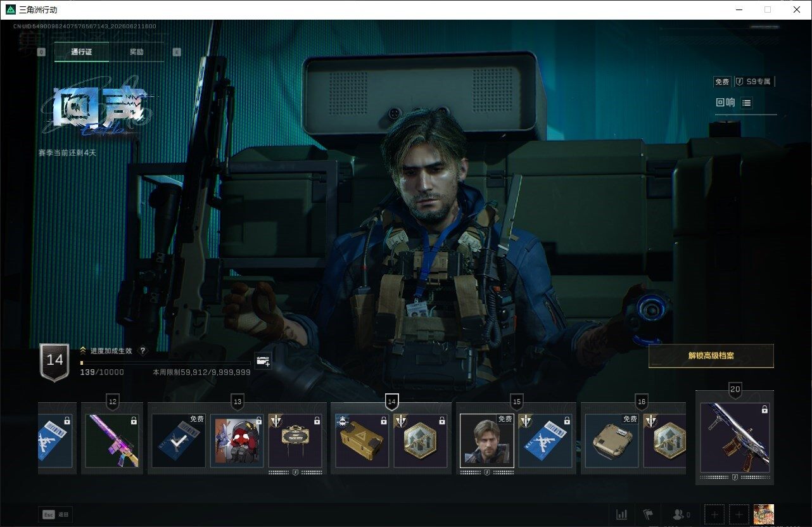Select the claimed free checkmark reward at level 13
812x527 pixels.
click(179, 440)
